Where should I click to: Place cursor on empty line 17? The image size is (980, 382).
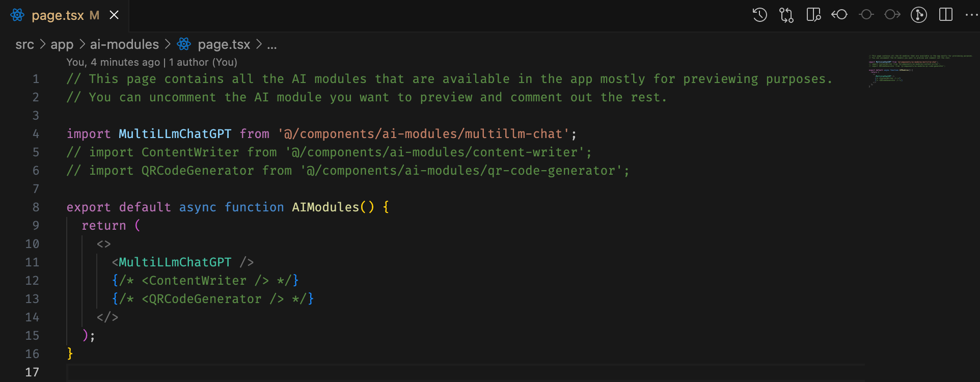(458, 372)
